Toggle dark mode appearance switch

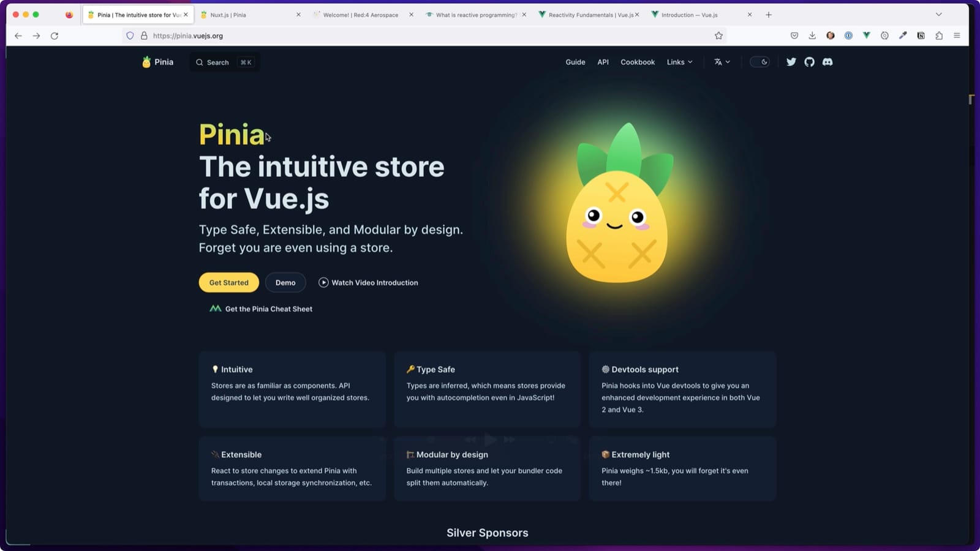(759, 62)
